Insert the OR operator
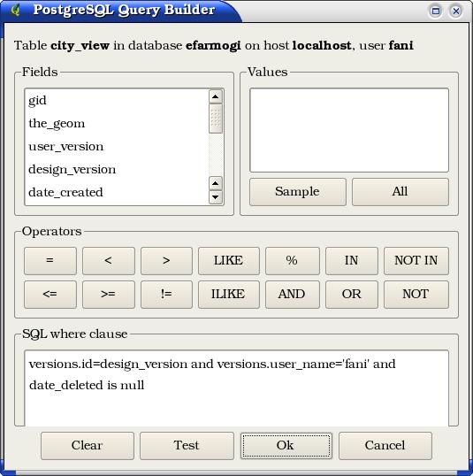This screenshot has width=473, height=476. tap(352, 295)
